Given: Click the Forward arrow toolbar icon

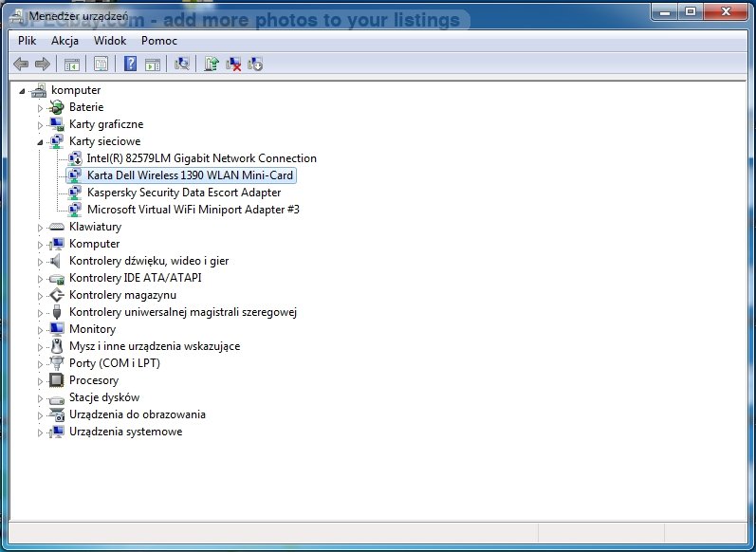Looking at the screenshot, I should point(43,64).
